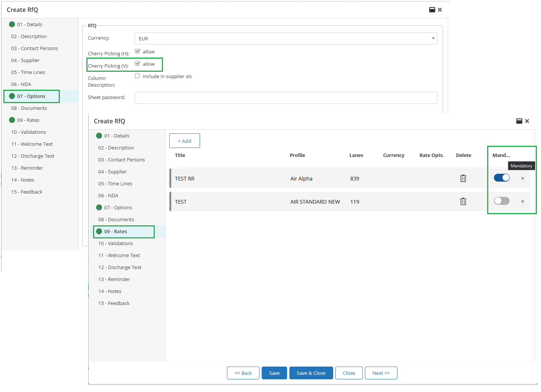Toggle Cherry Picking (H) allow checkbox
Viewport: 541px width, 392px height.
point(137,52)
